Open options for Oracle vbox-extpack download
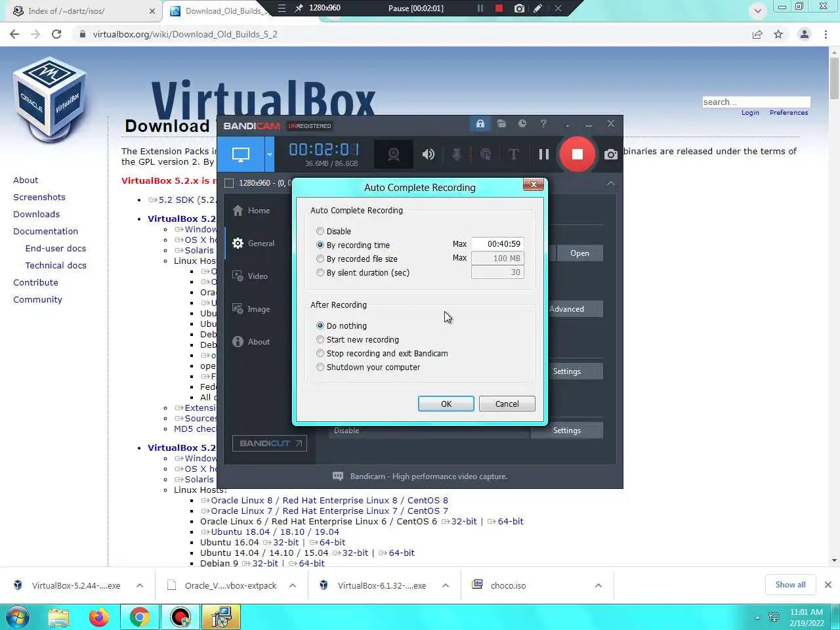This screenshot has width=840, height=630. coord(293,585)
